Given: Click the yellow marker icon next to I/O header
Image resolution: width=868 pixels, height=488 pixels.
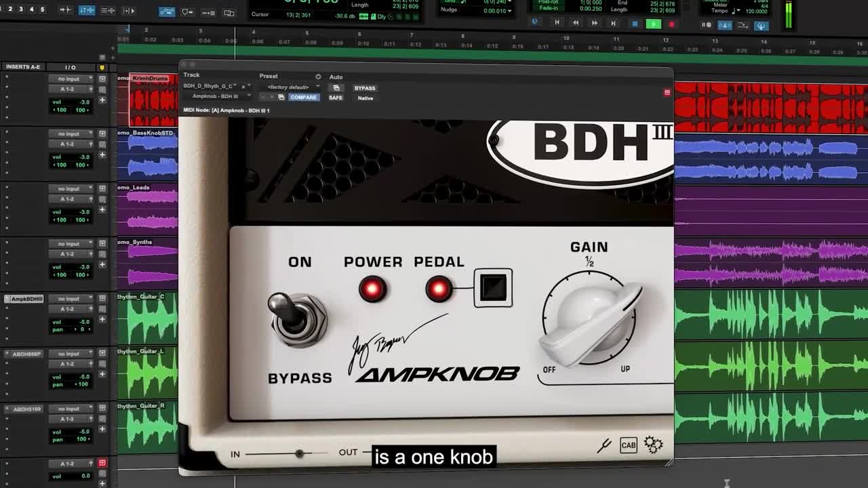Looking at the screenshot, I should click(x=102, y=68).
